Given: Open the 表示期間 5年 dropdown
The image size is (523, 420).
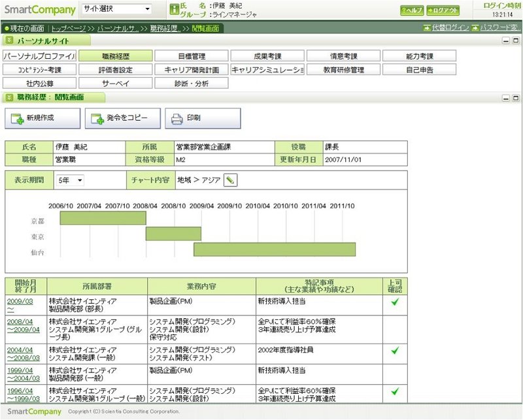Looking at the screenshot, I should (x=70, y=180).
